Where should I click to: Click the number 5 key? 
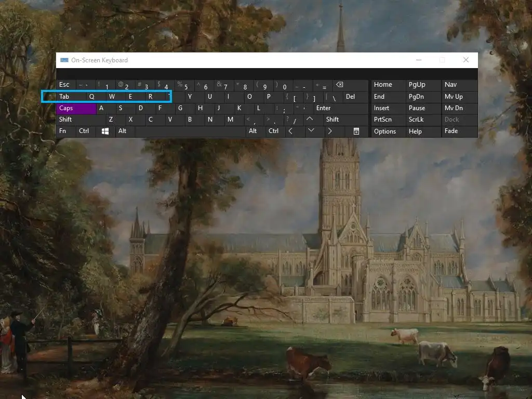pos(185,85)
